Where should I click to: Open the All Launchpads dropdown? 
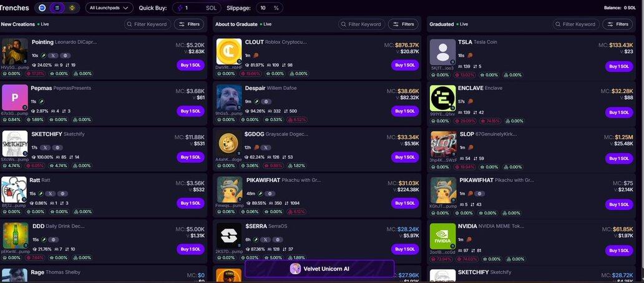click(x=109, y=8)
